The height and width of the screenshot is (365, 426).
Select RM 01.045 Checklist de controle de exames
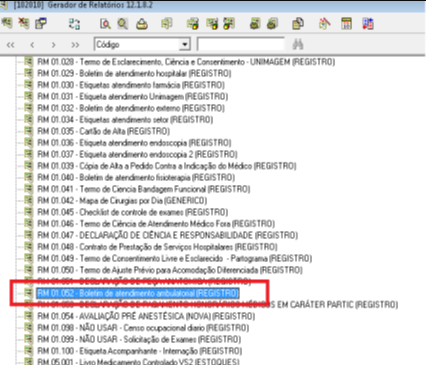click(133, 212)
